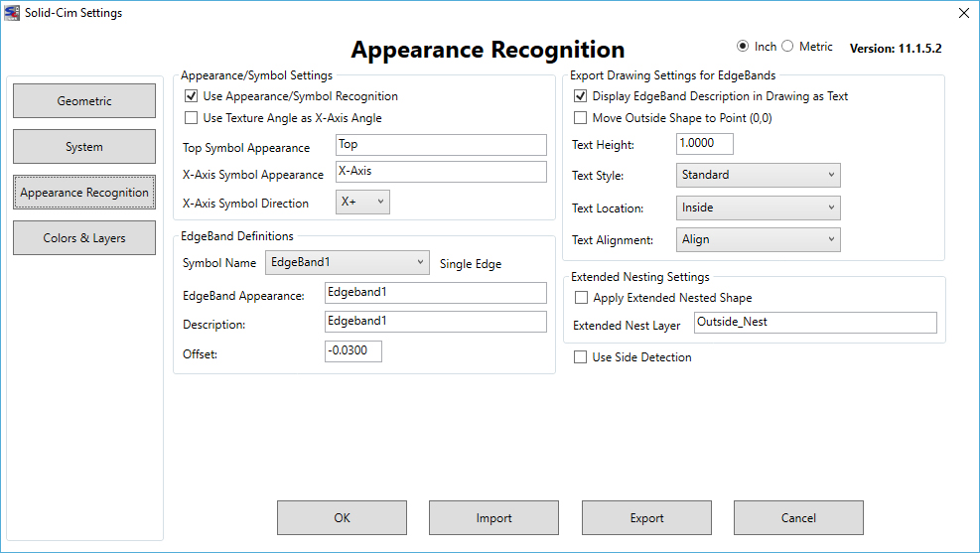Open the Text Style dropdown

pyautogui.click(x=760, y=175)
